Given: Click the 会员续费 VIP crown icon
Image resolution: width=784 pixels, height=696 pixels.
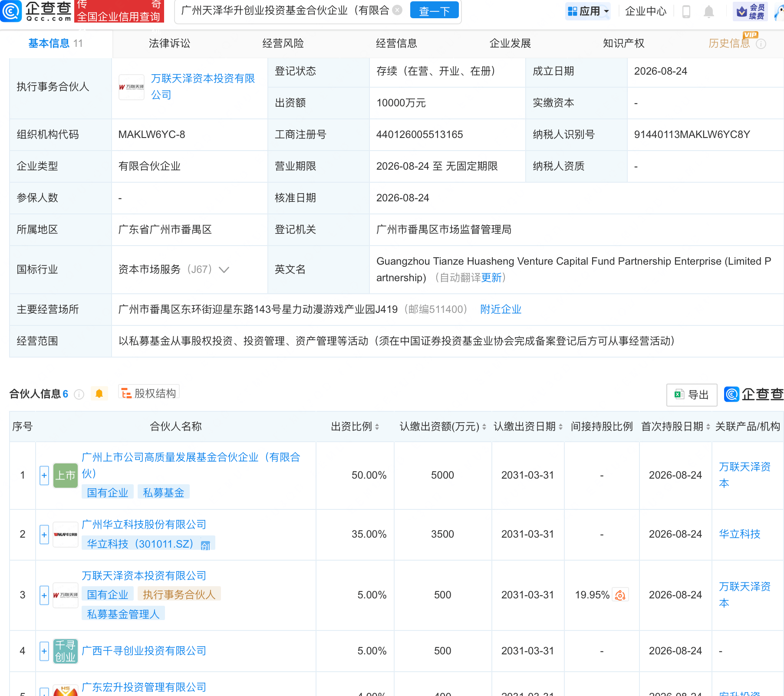Looking at the screenshot, I should click(750, 12).
